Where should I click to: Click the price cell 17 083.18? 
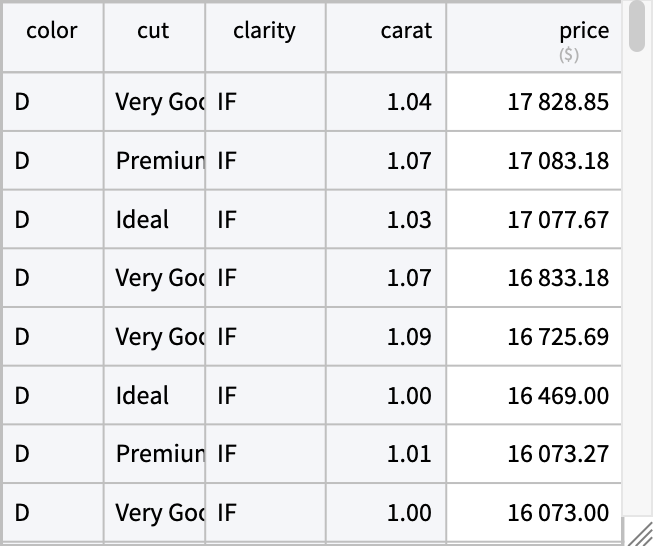click(533, 160)
